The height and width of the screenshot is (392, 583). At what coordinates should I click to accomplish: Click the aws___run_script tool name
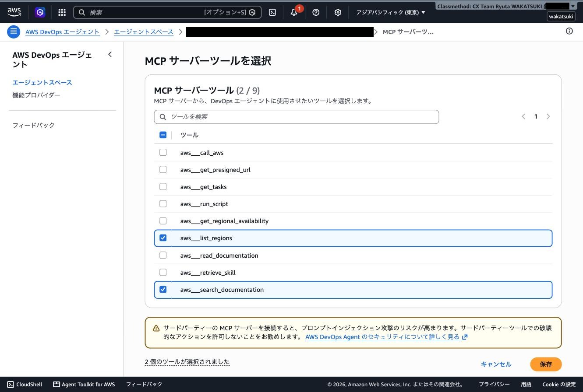click(204, 204)
